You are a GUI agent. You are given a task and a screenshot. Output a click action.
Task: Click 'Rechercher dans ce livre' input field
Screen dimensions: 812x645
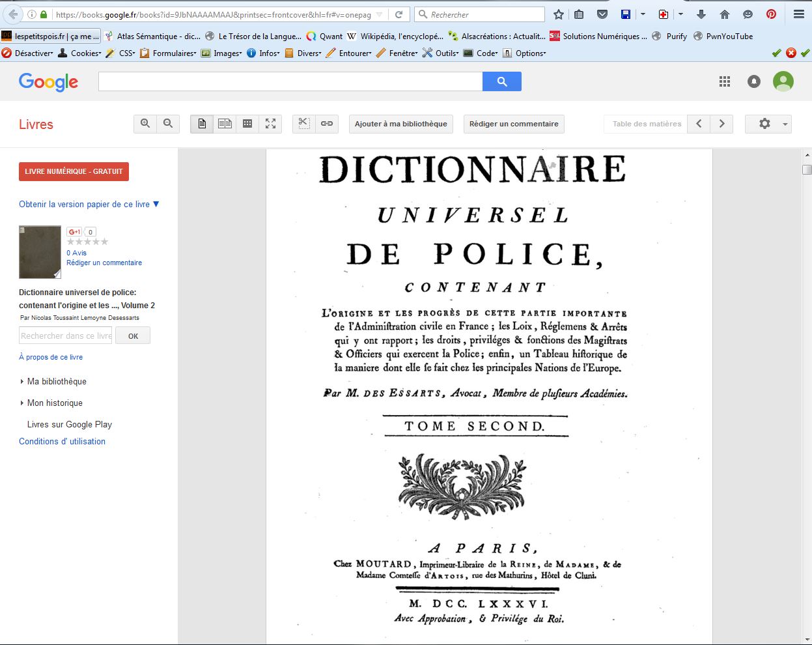66,336
